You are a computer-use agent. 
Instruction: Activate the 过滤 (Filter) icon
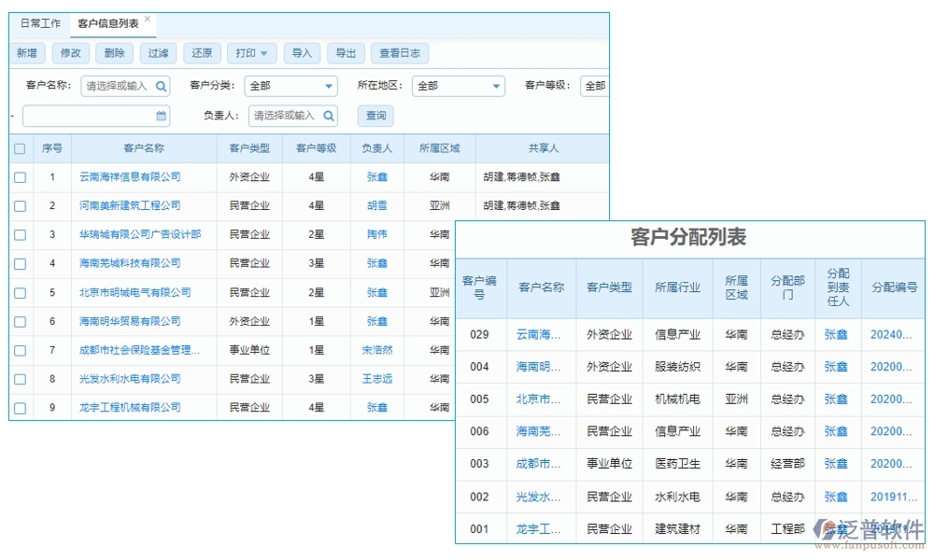tap(158, 53)
